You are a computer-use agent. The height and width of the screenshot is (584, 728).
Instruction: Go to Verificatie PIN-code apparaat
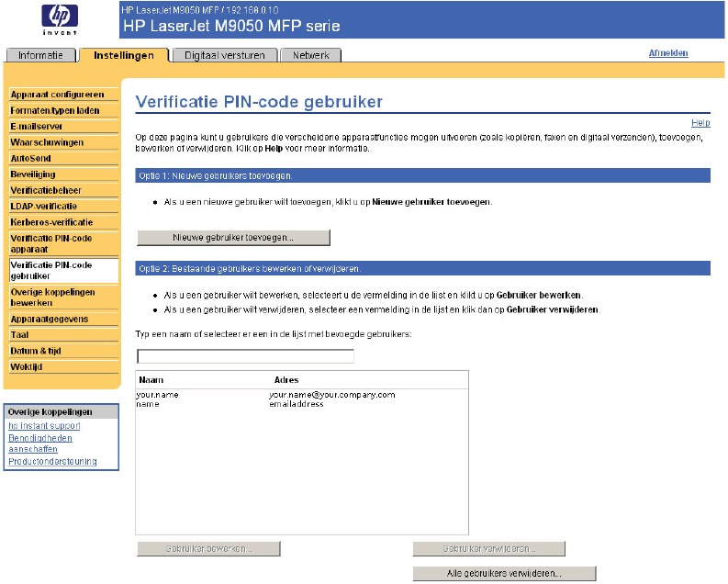point(63,243)
